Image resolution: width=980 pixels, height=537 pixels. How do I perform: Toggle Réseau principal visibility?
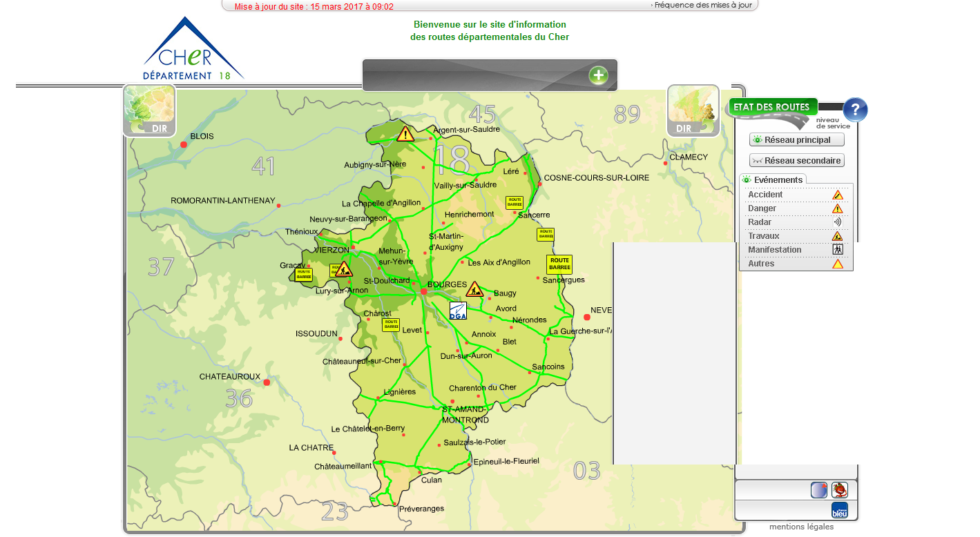pyautogui.click(x=796, y=140)
